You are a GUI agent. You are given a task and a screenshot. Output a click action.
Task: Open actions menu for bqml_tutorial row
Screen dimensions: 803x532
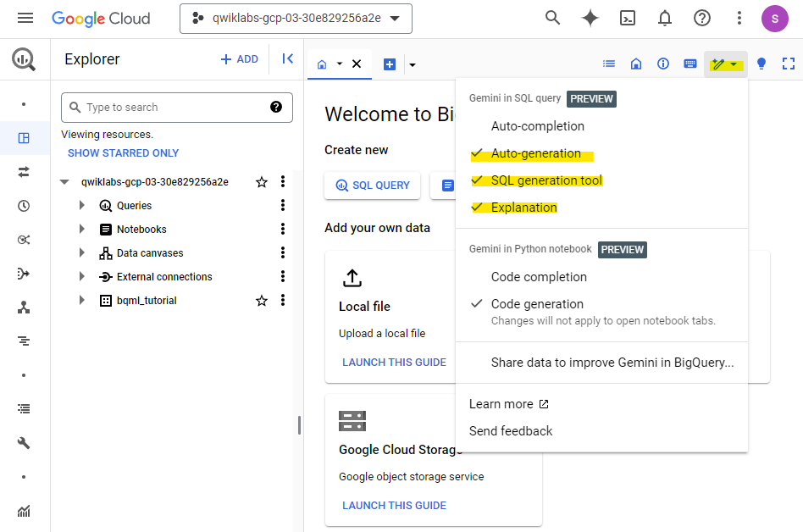coord(283,300)
